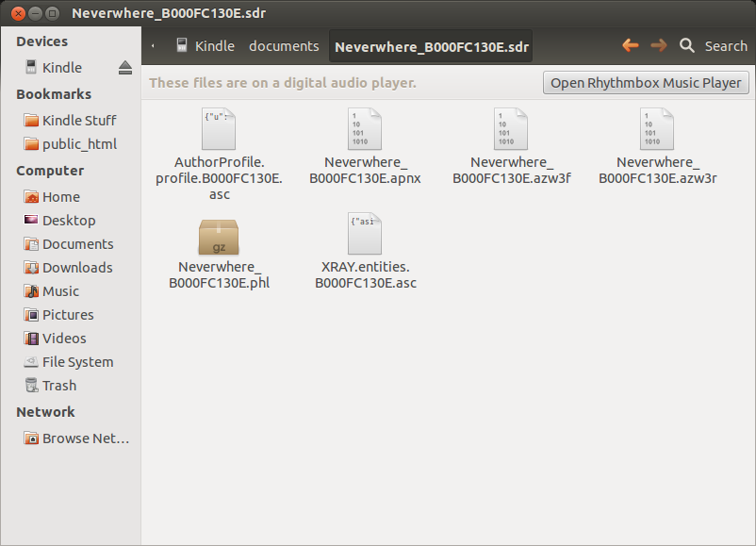756x546 pixels.
Task: Open Desktop icon in sidebar
Action: 31,220
